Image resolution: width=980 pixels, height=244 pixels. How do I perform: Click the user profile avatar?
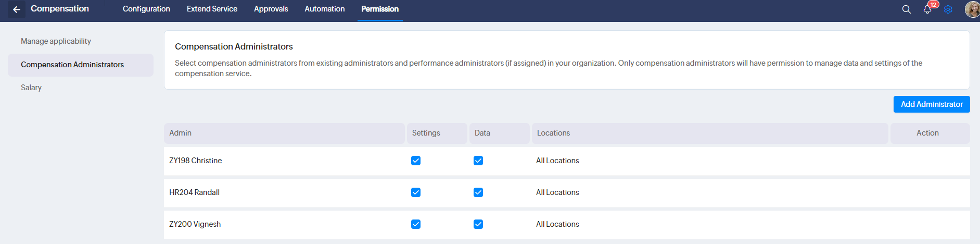point(972,9)
